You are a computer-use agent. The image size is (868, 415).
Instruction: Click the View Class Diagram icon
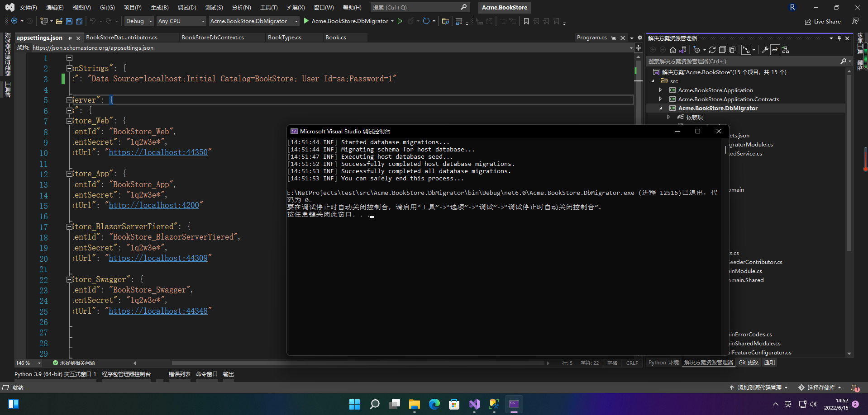[786, 50]
